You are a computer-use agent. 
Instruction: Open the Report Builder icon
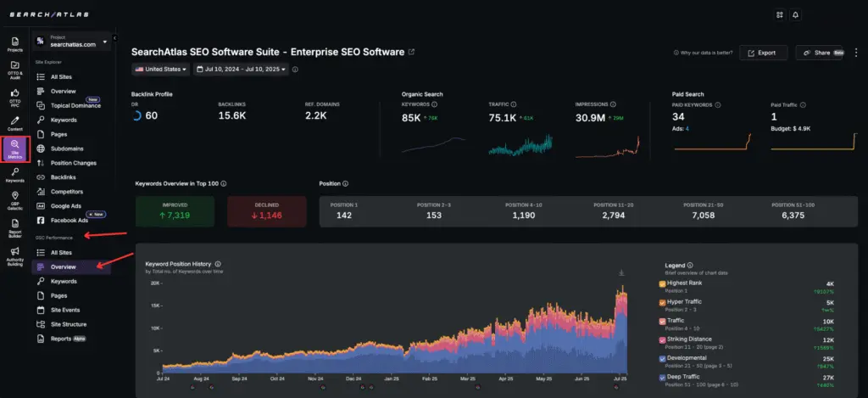(15, 227)
